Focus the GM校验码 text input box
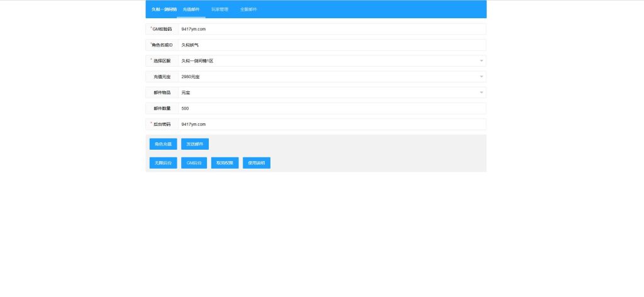Screen dimensions: 644x297 (331, 29)
